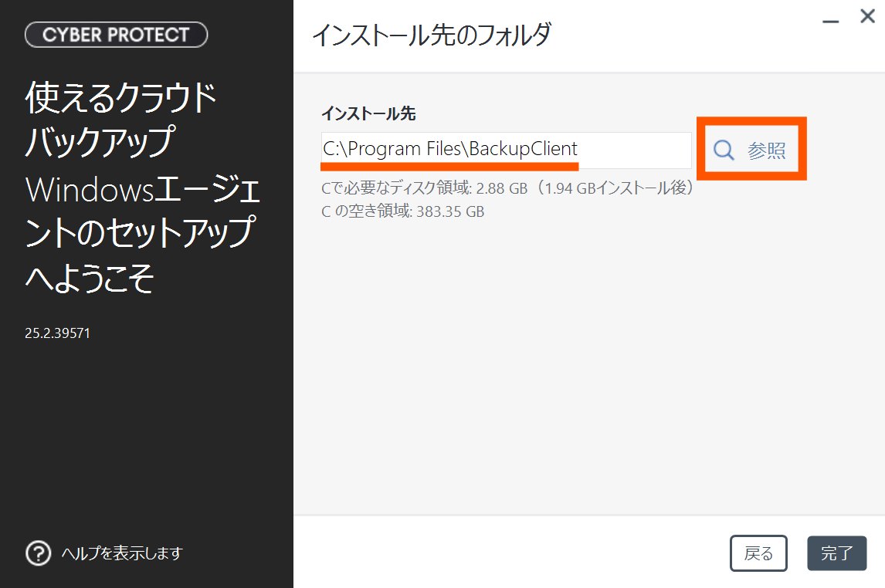Screen dimensions: 885x588
Task: Click the text C の空き領域: 383.35 GB
Action: 403,211
